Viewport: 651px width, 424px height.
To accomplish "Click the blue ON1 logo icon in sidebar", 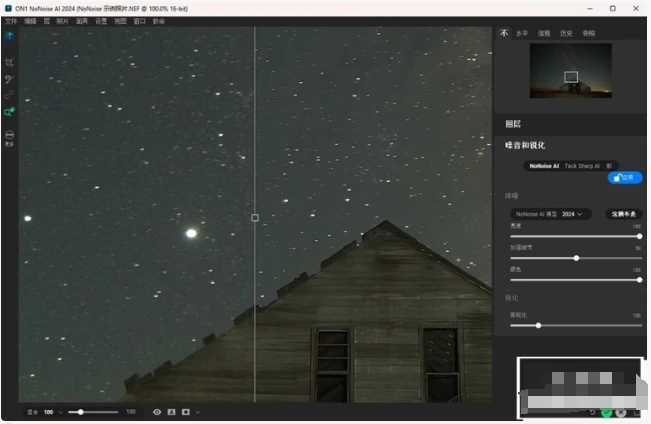I will pyautogui.click(x=9, y=36).
